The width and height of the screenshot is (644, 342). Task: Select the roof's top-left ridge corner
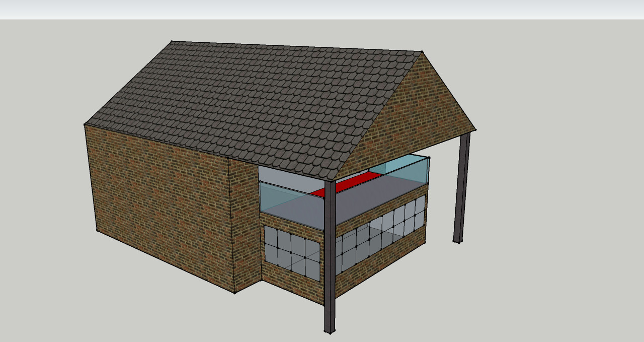point(172,42)
